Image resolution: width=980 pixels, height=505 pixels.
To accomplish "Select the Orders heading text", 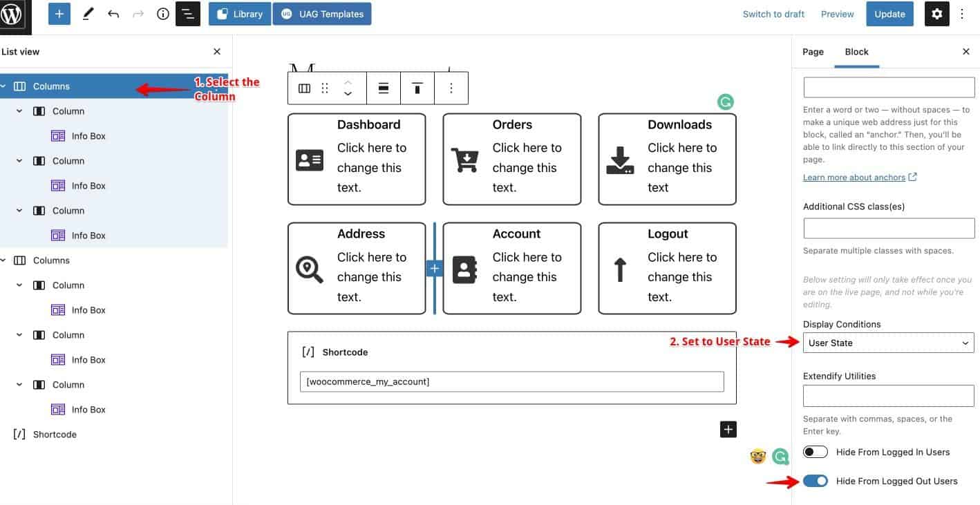I will 512,125.
